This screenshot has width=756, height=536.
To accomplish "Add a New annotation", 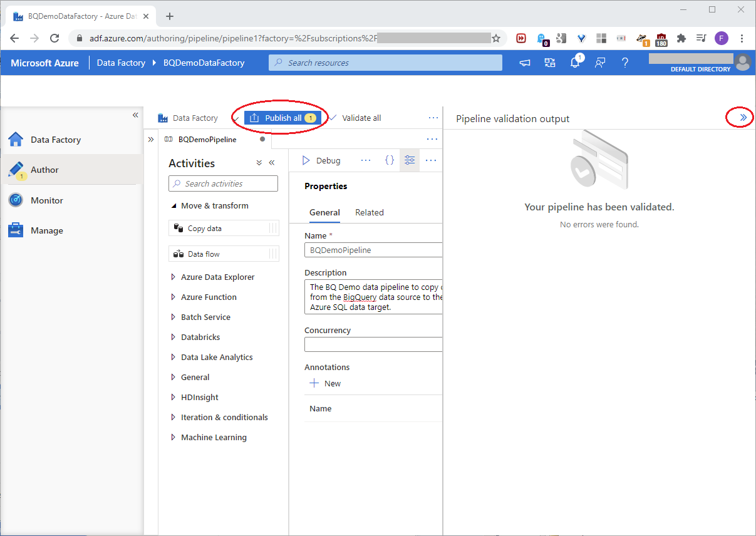I will point(326,383).
